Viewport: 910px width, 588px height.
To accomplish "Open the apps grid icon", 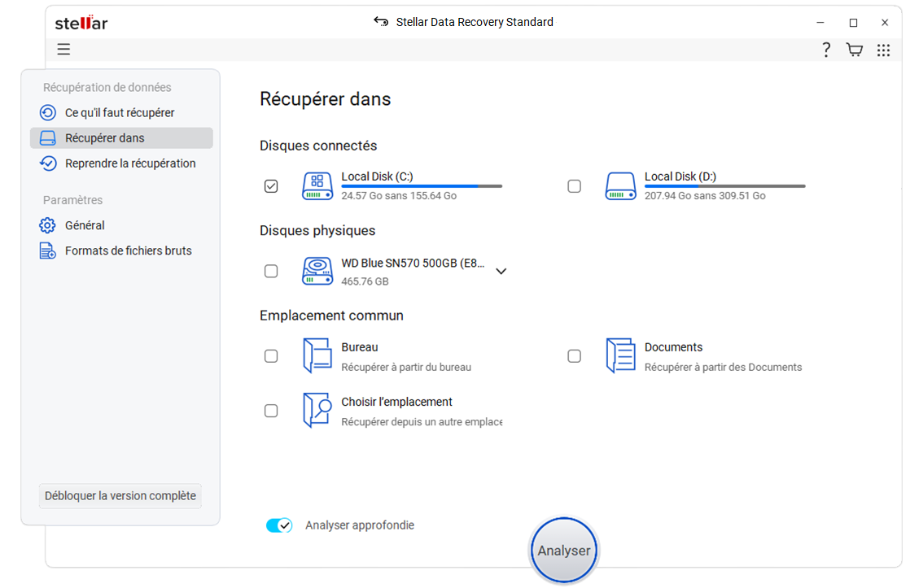I will point(883,50).
